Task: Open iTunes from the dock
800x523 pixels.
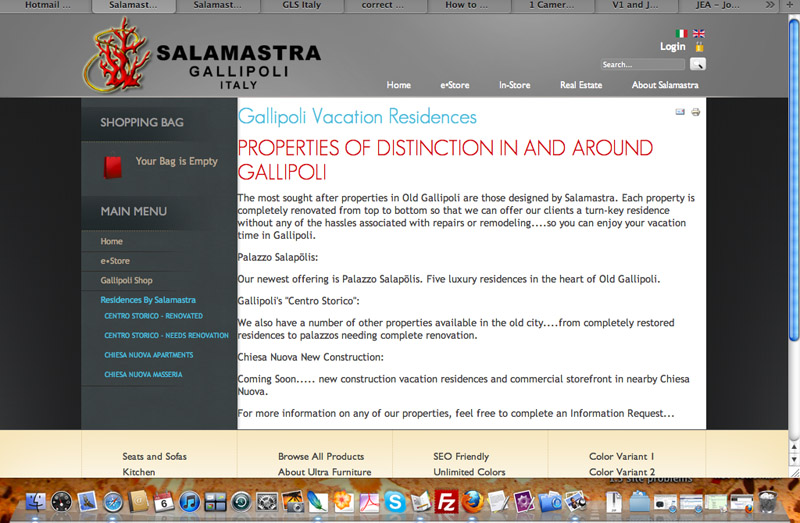Action: (189, 502)
